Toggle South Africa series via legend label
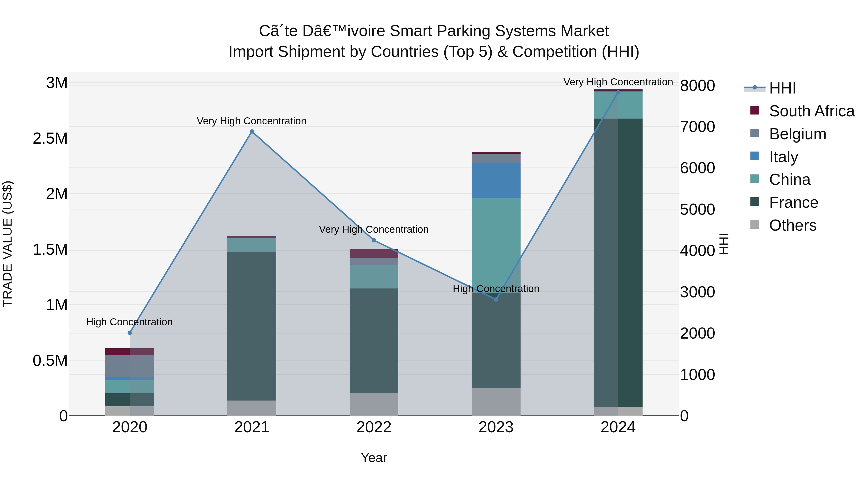The height and width of the screenshot is (488, 868). (x=812, y=111)
